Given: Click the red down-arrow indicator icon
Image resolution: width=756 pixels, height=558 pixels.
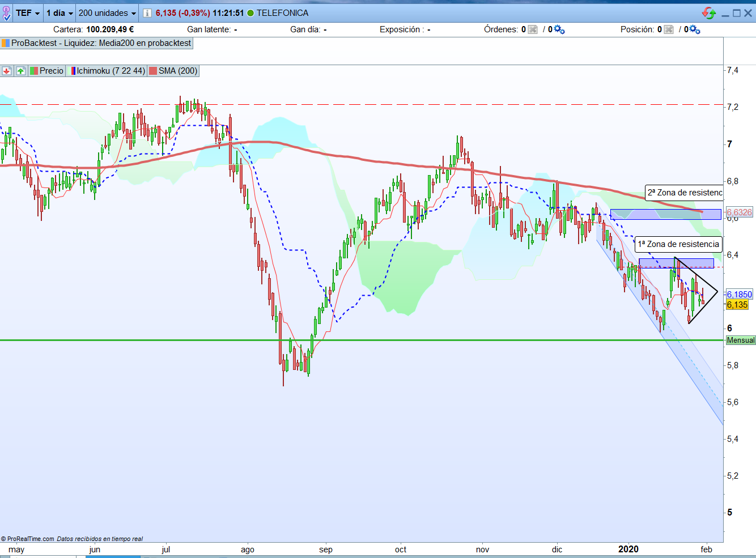Looking at the screenshot, I should 7,71.
